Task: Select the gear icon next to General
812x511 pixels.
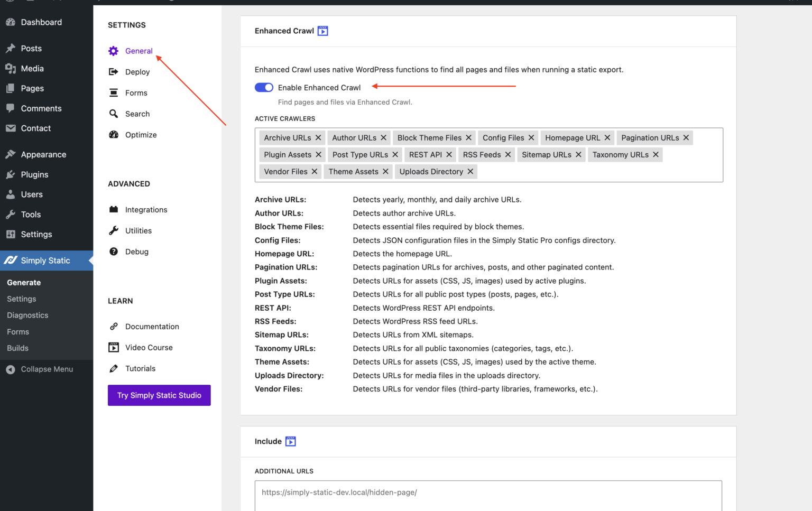Action: 113,51
